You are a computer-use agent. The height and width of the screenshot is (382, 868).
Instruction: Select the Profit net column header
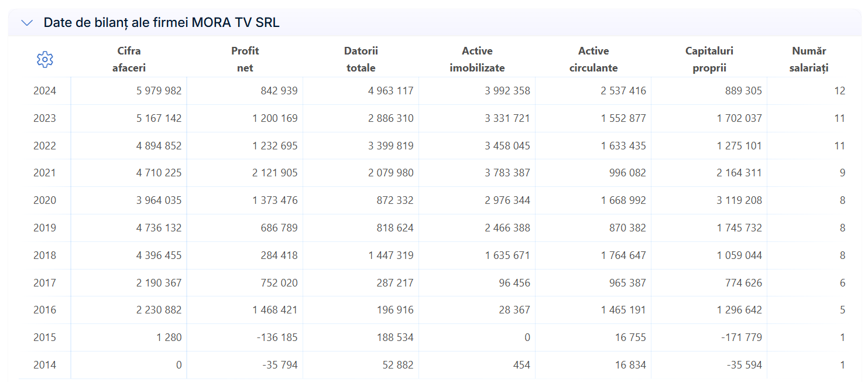click(245, 59)
